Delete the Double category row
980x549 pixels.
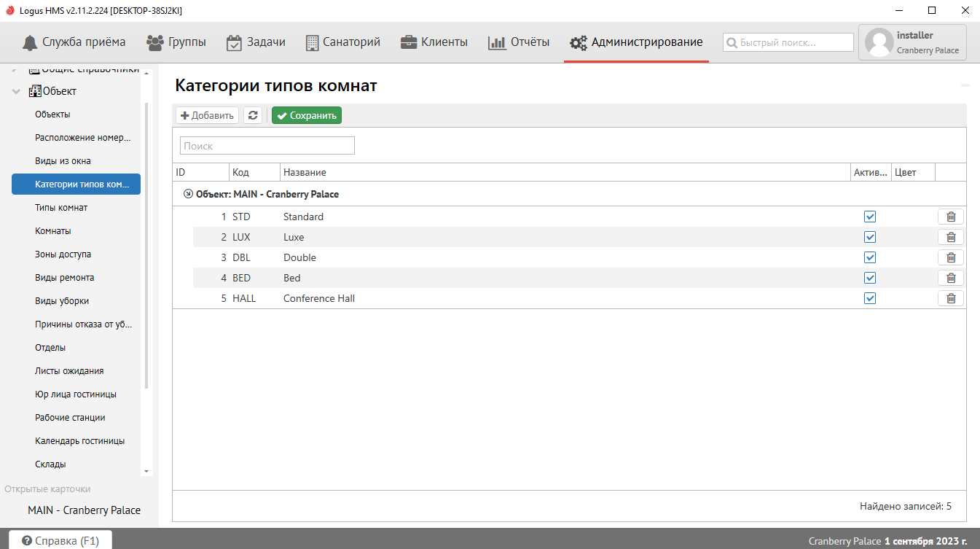[950, 257]
